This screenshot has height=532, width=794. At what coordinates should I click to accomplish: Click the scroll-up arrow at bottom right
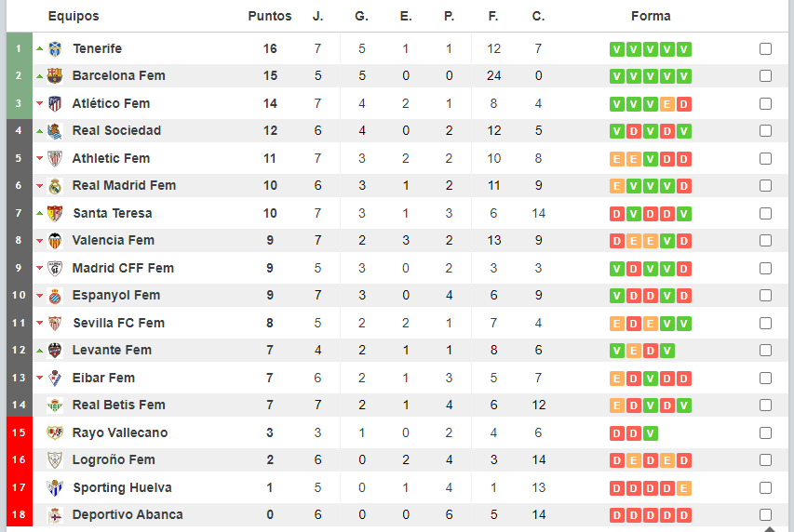770,528
